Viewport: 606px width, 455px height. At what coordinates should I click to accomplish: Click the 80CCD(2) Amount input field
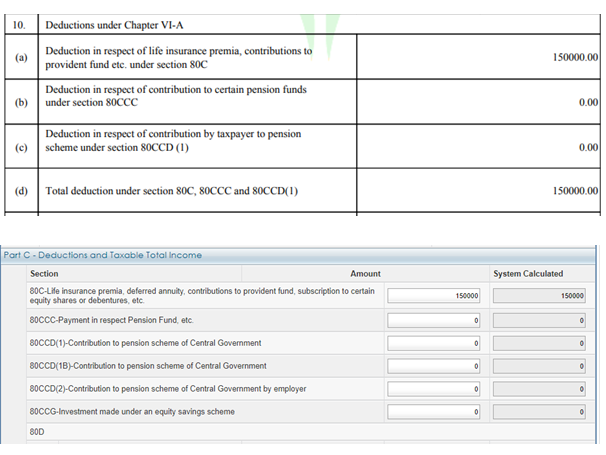pos(434,389)
